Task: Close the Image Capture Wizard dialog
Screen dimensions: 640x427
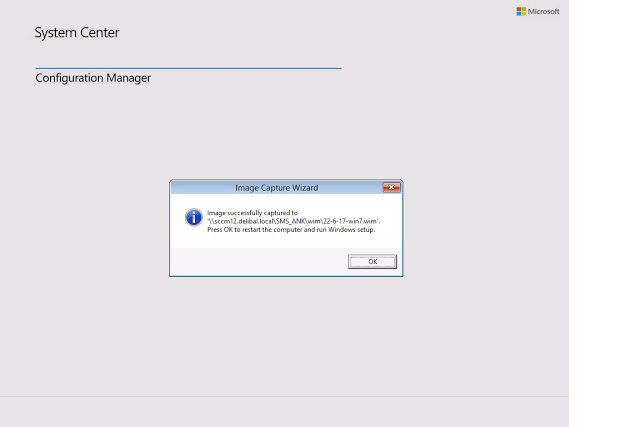Action: pyautogui.click(x=391, y=187)
